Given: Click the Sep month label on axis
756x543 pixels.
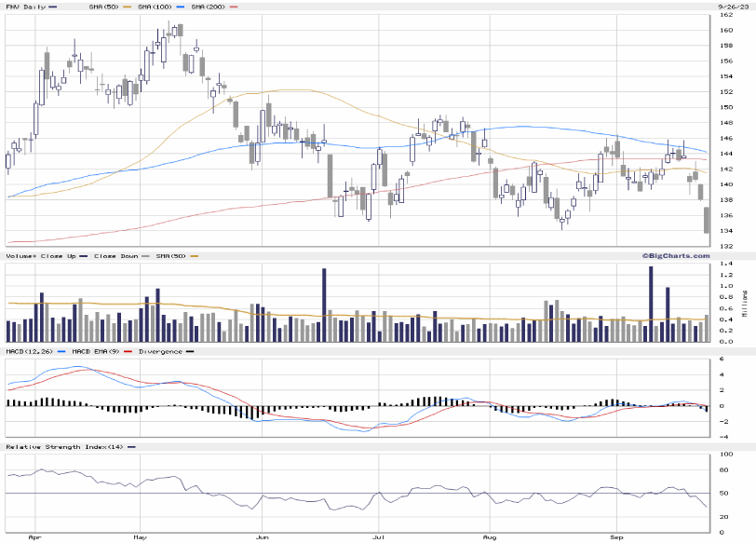Looking at the screenshot, I should pyautogui.click(x=616, y=537).
